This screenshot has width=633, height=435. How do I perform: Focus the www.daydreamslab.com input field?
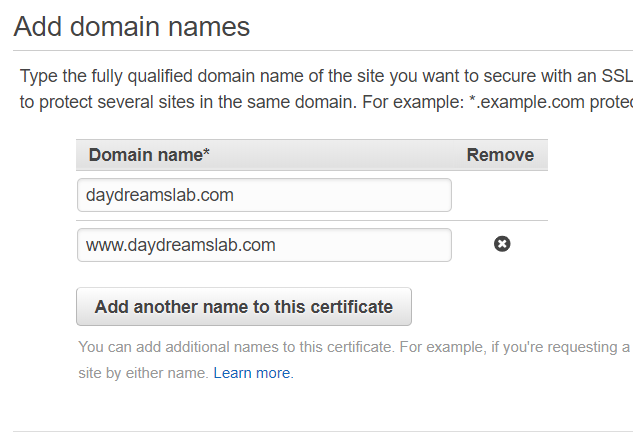tap(264, 245)
